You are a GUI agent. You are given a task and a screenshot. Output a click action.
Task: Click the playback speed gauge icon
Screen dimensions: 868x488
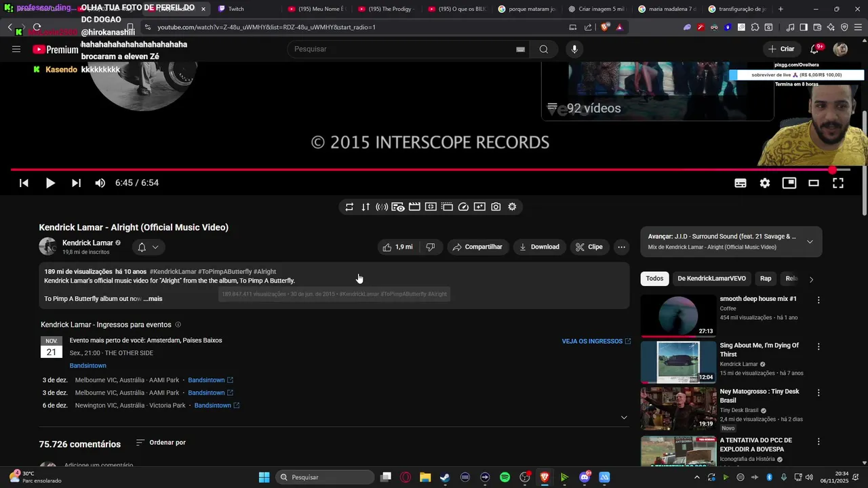click(x=463, y=207)
